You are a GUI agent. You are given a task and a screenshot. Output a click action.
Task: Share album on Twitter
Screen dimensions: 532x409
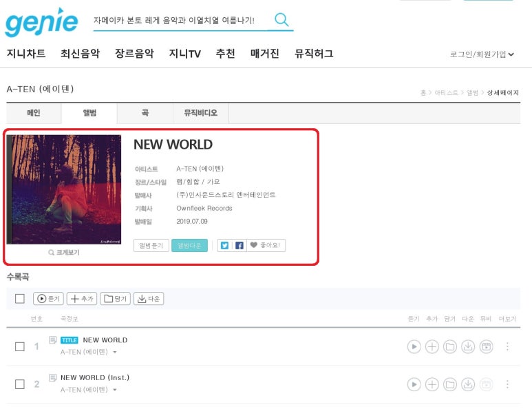224,245
